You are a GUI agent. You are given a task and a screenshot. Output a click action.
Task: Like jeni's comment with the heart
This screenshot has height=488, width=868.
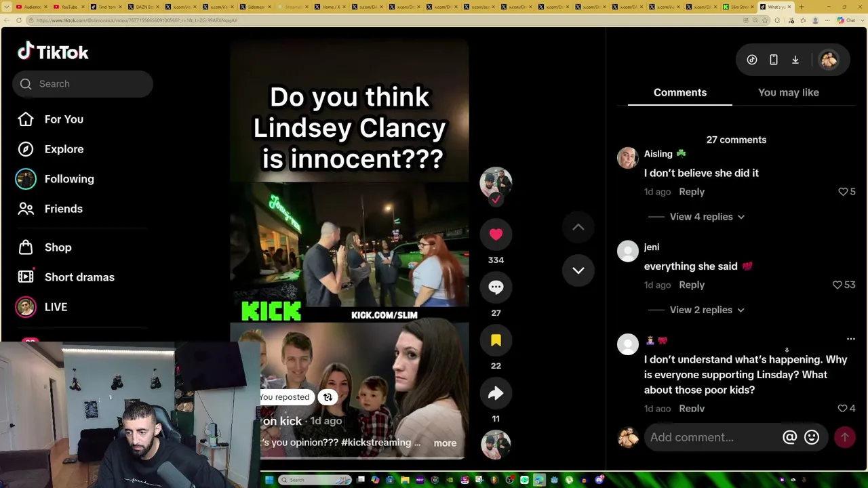[837, 285]
